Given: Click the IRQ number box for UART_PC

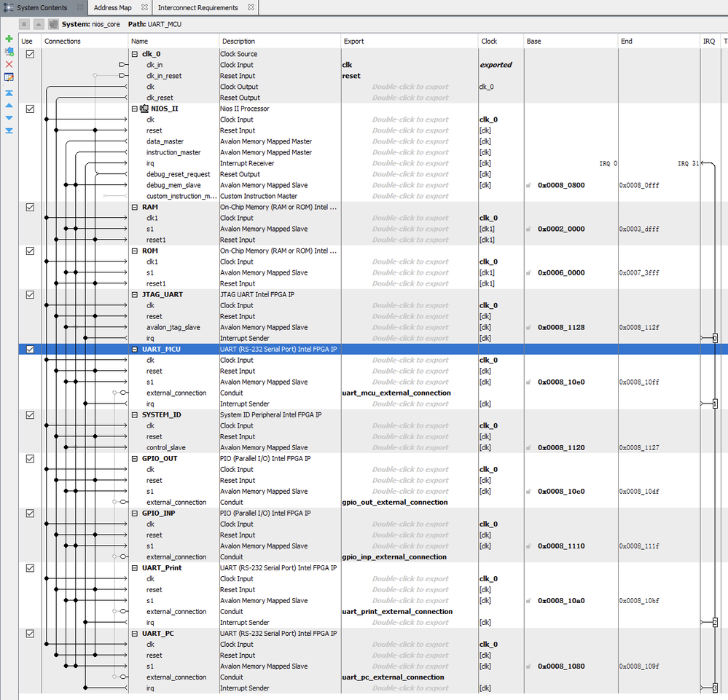Looking at the screenshot, I should pos(715,688).
